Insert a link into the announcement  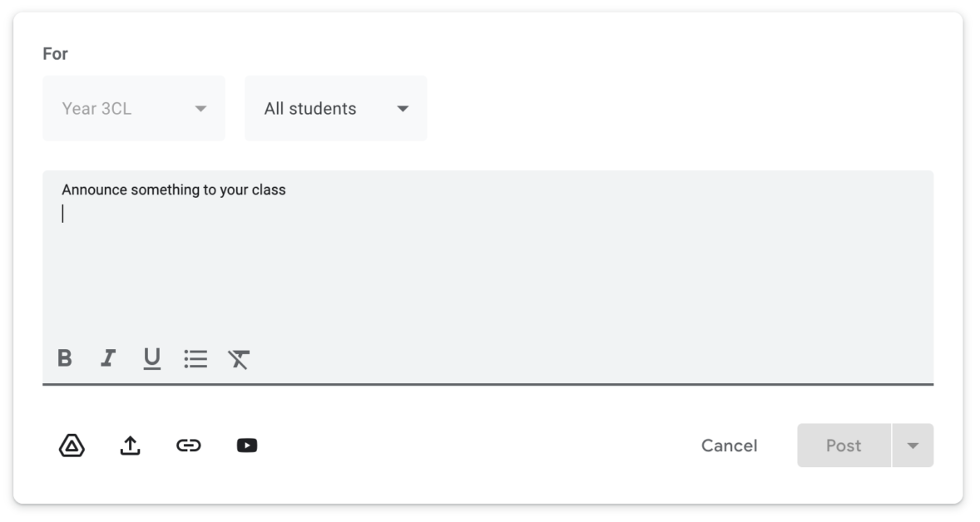pos(190,446)
